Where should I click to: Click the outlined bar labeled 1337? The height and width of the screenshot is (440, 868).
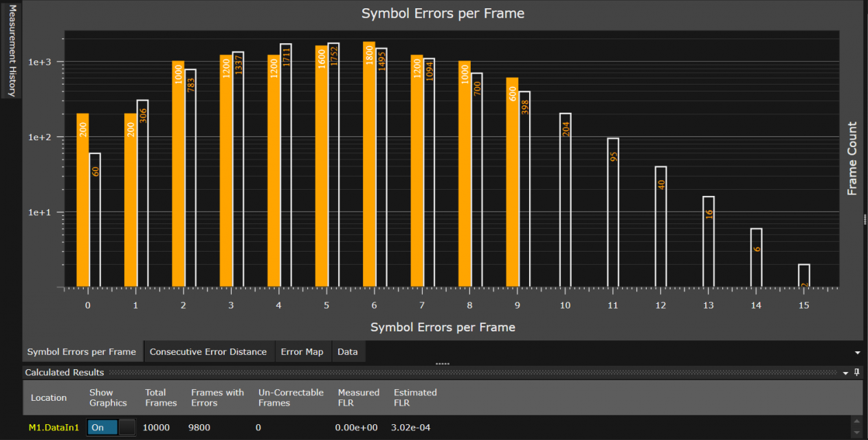click(x=238, y=169)
